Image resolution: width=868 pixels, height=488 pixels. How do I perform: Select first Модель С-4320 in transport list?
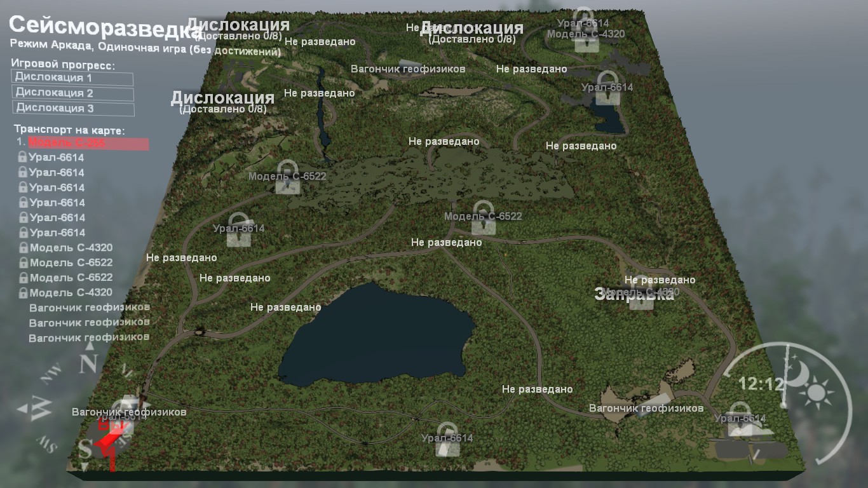(x=71, y=248)
